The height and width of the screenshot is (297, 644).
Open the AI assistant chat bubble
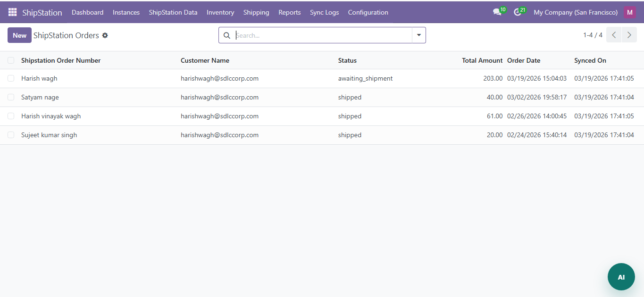click(x=621, y=277)
